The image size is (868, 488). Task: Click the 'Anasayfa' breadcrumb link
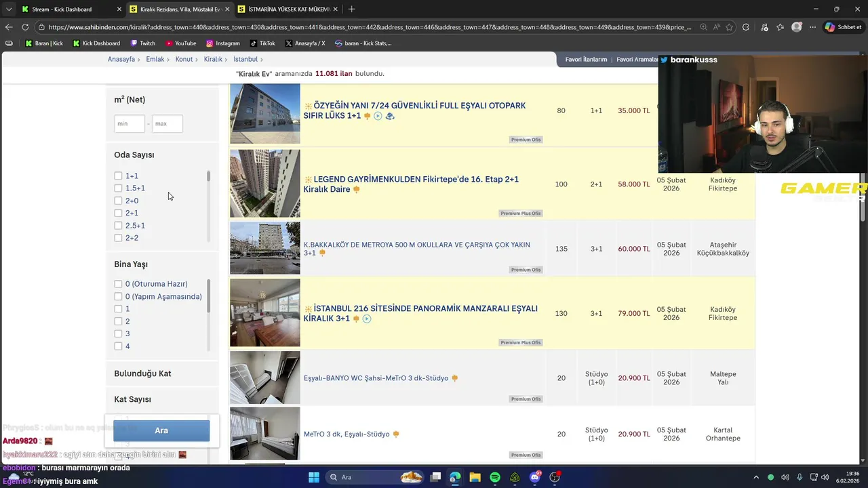[x=121, y=60]
